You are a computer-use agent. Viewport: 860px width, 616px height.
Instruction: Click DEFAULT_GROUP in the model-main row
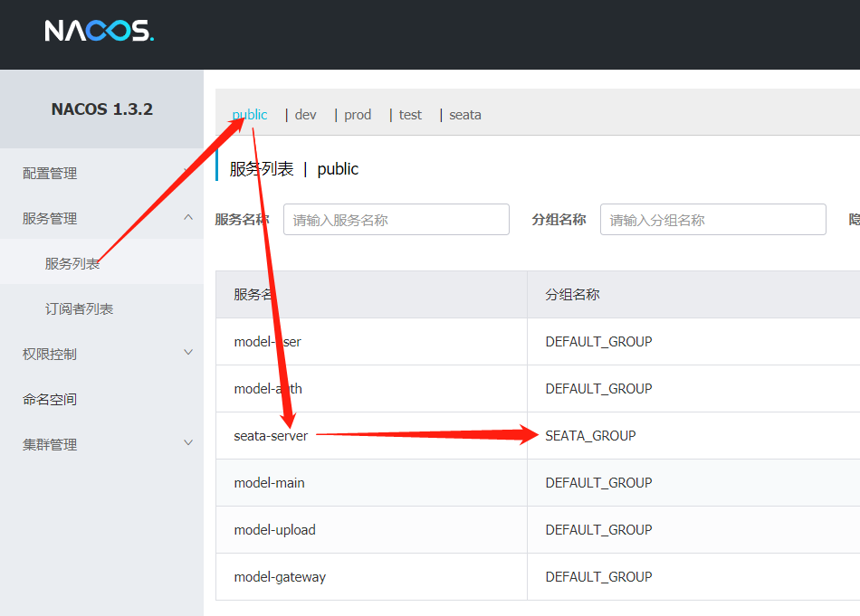[x=599, y=483]
